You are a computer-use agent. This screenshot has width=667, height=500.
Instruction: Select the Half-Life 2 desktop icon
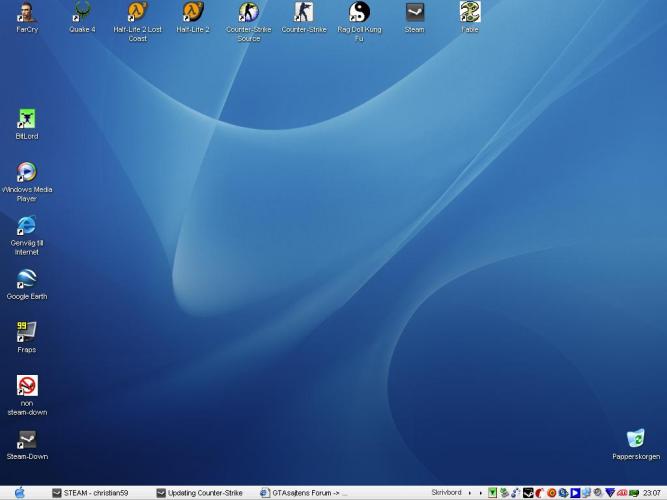[x=193, y=13]
